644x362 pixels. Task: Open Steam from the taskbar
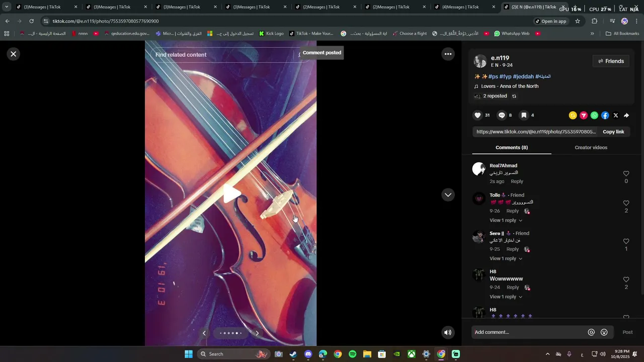[293, 354]
